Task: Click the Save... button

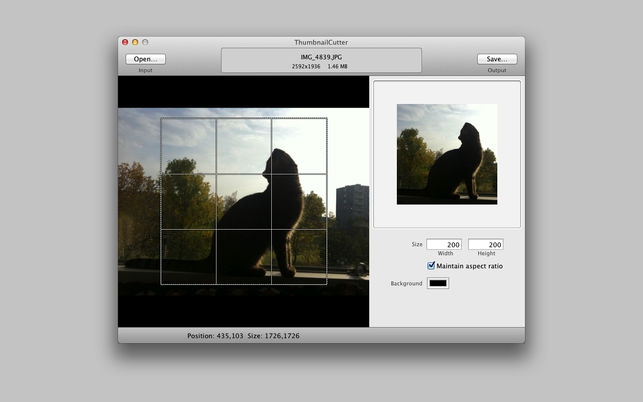Action: [x=497, y=59]
